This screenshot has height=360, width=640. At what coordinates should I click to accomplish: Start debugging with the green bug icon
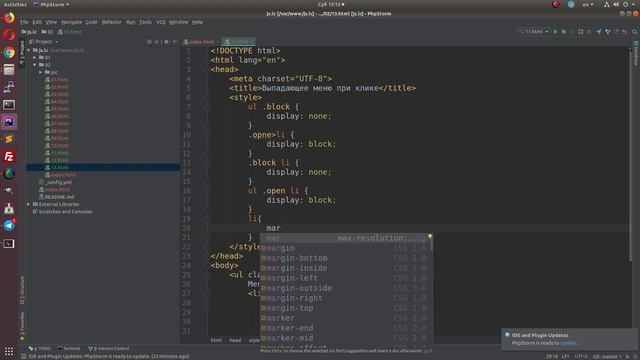(564, 31)
